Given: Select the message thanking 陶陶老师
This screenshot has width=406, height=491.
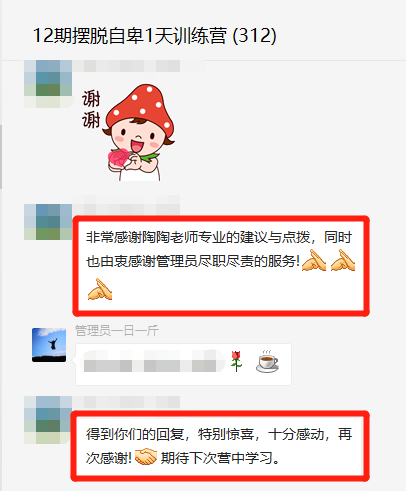Looking at the screenshot, I should pos(221,266).
